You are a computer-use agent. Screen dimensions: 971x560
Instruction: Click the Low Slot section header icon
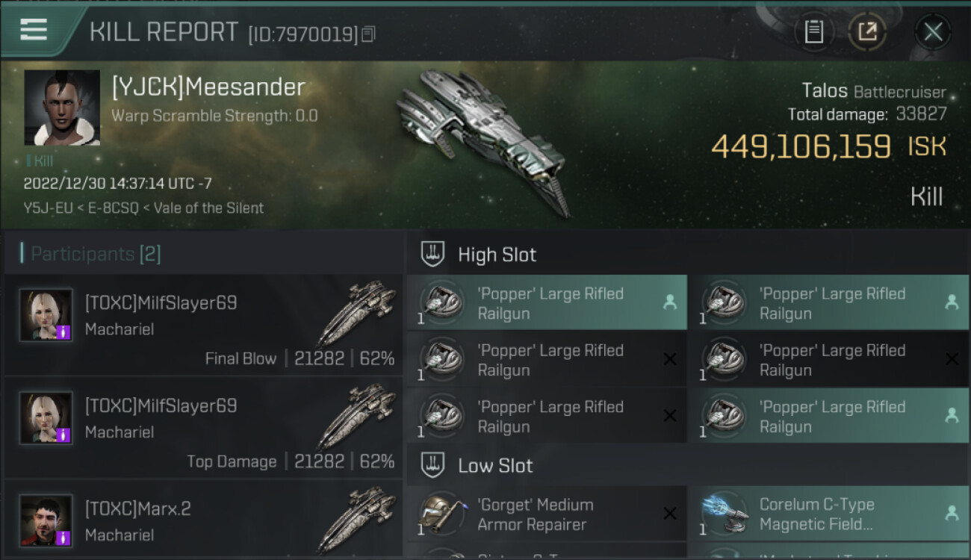(x=433, y=465)
